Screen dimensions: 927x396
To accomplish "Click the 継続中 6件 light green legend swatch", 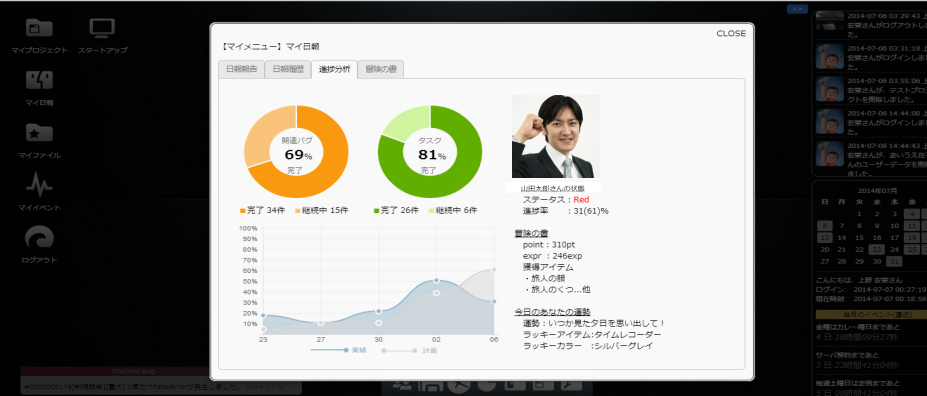I will 432,210.
